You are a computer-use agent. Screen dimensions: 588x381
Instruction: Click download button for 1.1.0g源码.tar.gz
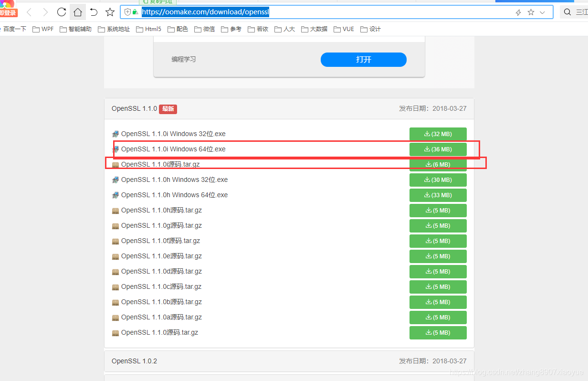(438, 226)
